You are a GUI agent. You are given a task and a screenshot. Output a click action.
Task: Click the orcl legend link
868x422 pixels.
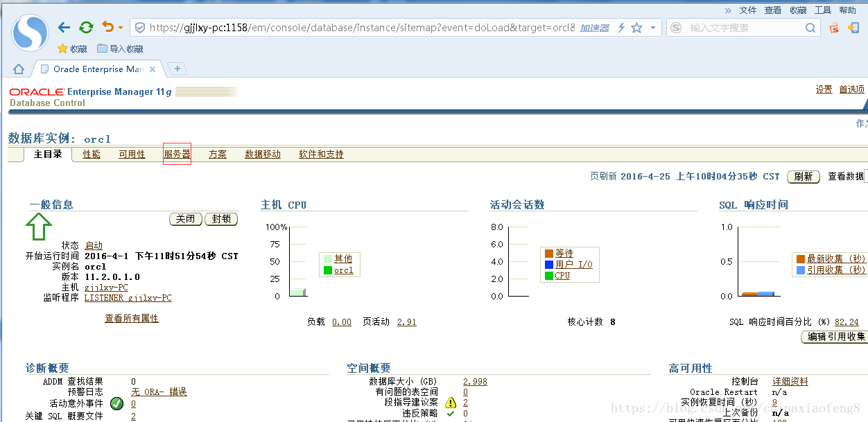[344, 270]
